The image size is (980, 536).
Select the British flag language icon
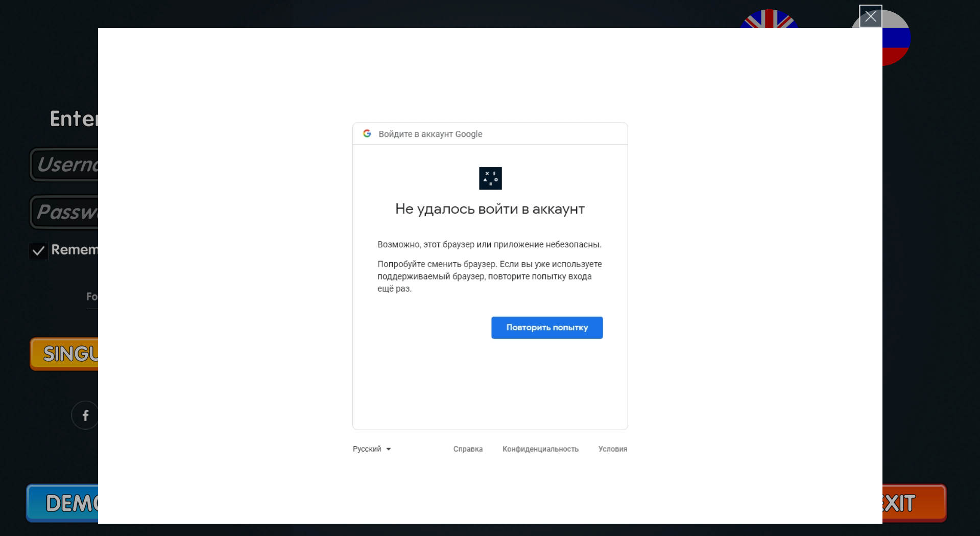tap(769, 19)
